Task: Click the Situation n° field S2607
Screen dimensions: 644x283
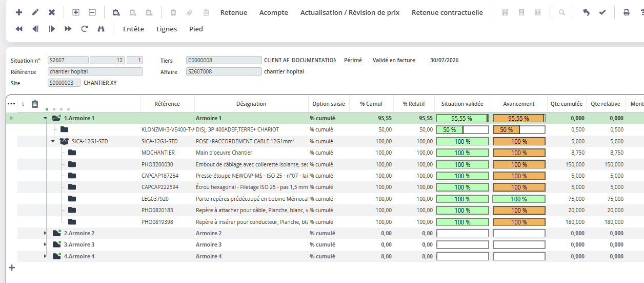Action: pos(68,60)
